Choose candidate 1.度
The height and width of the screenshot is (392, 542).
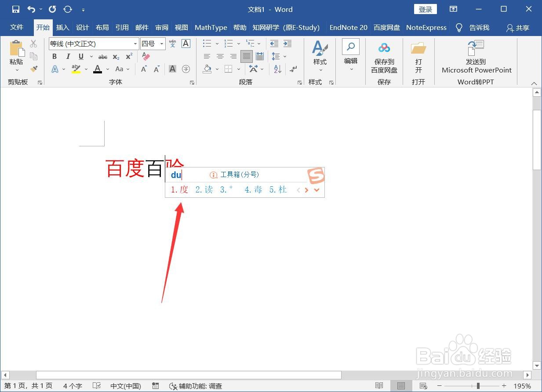179,189
